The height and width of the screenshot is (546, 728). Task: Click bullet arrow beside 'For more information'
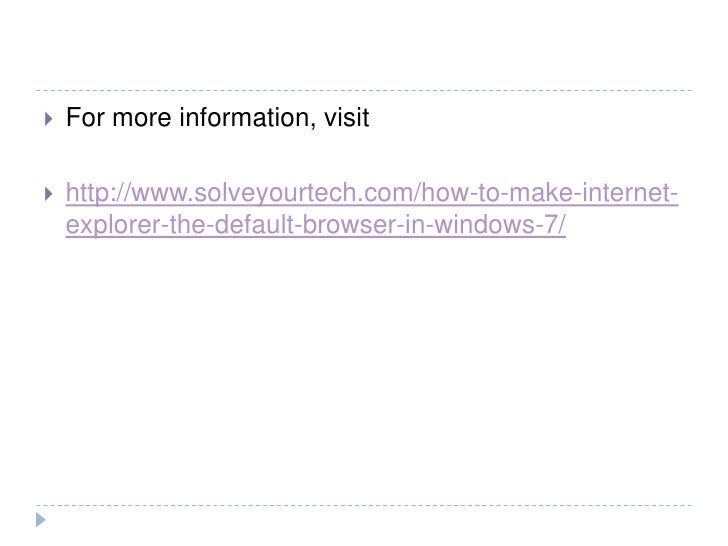49,119
